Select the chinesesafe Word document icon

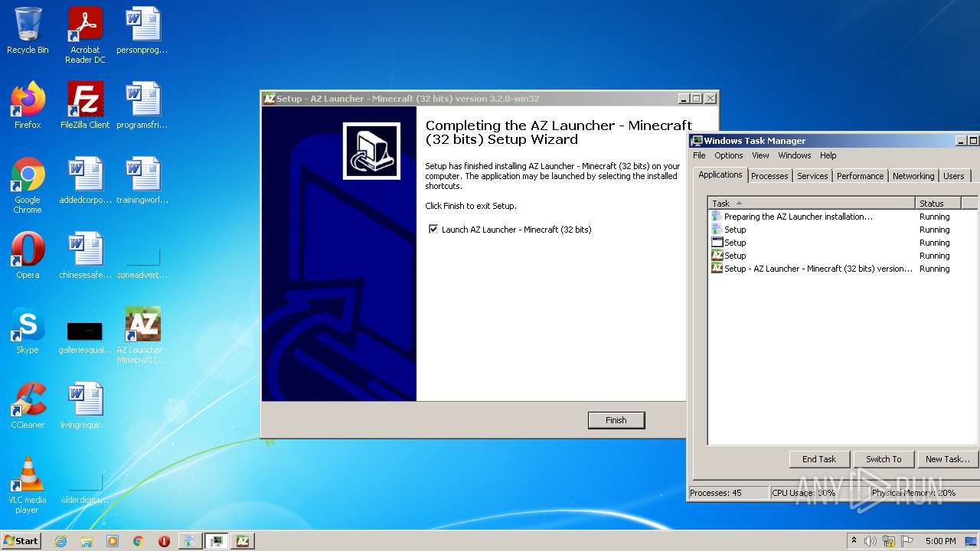tap(85, 256)
